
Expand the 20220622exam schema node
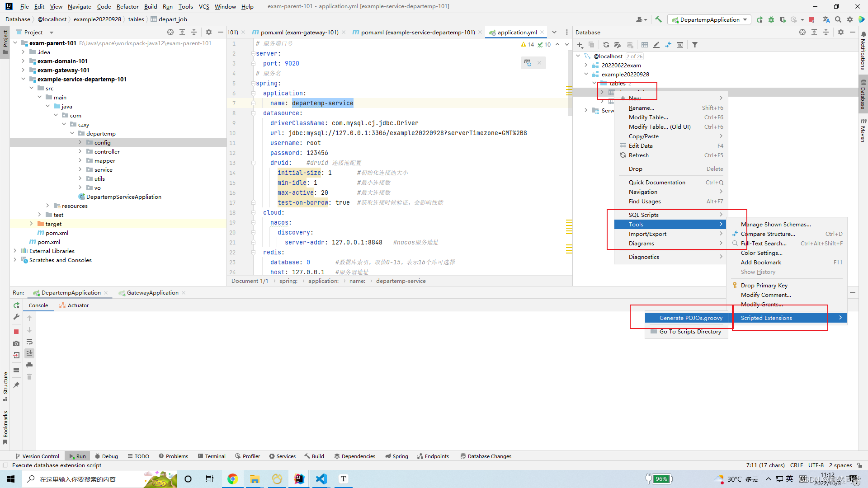tap(586, 65)
